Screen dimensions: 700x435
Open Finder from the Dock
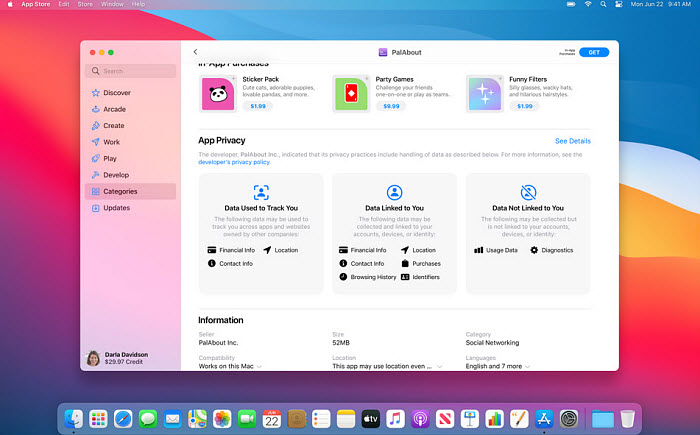(73, 419)
